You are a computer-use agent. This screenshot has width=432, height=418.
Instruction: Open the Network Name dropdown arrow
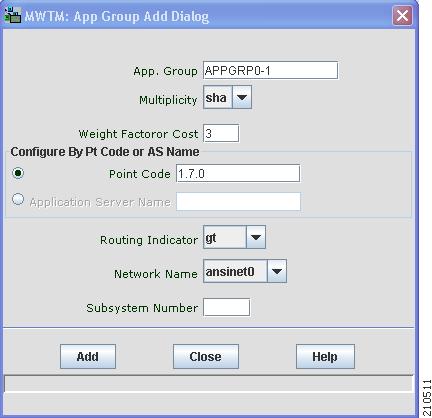[x=277, y=271]
